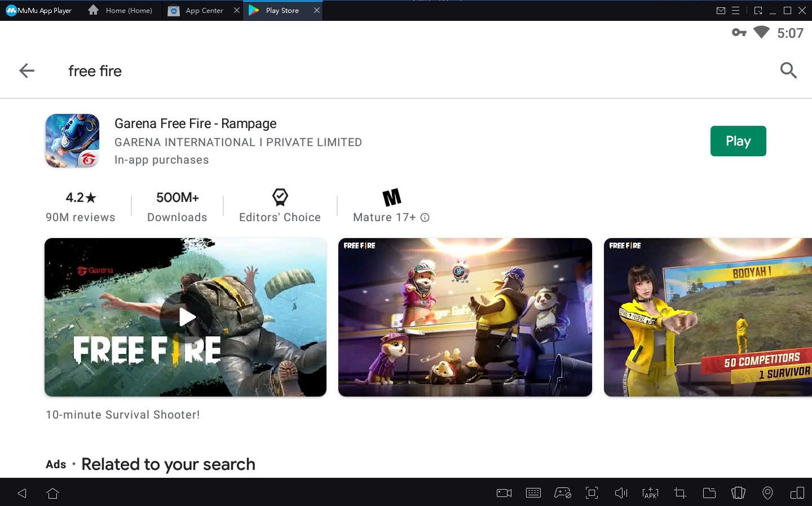Click the free fire search text field

95,71
